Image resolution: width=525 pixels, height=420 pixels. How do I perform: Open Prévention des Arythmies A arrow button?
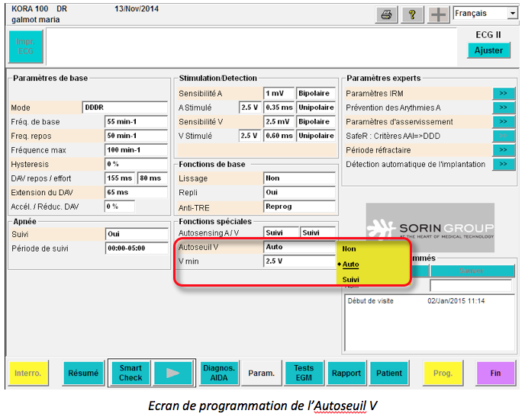(502, 107)
